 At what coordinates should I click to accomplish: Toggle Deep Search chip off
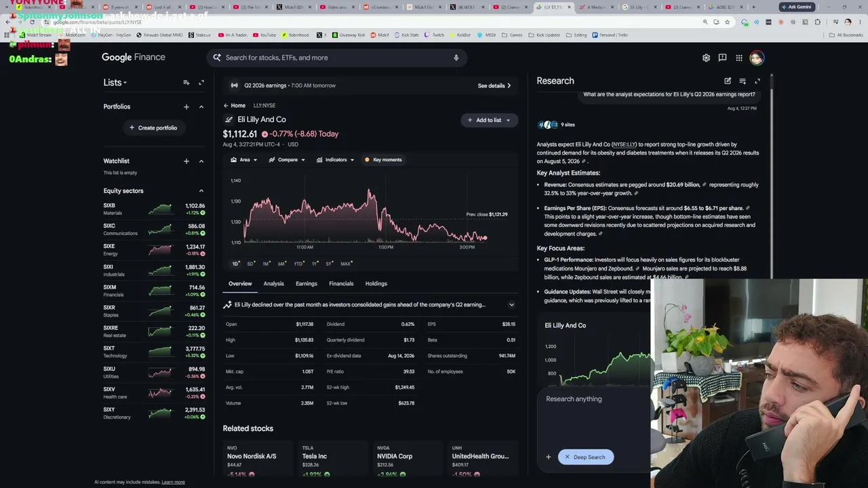tap(586, 457)
